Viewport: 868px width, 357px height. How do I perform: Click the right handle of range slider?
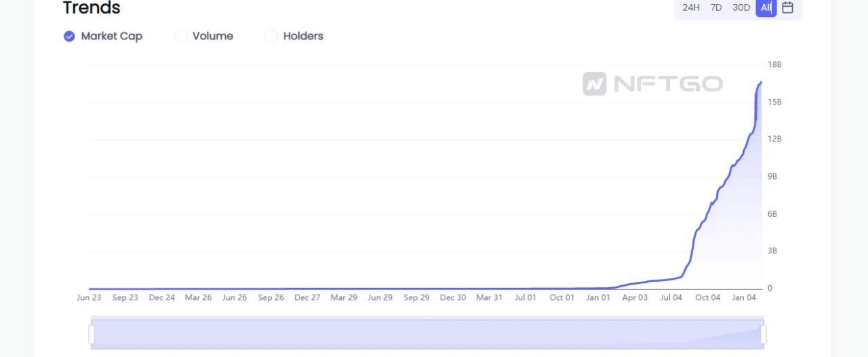pos(764,334)
